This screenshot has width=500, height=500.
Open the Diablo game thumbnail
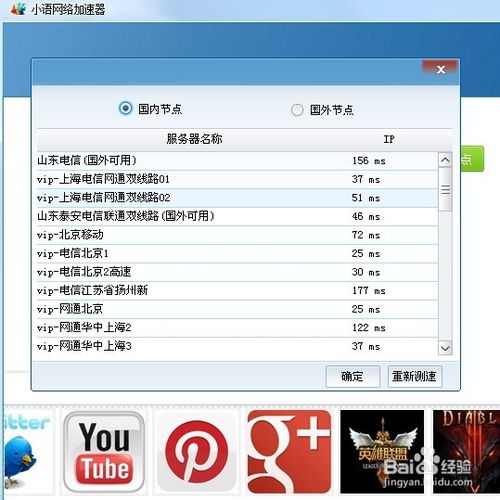pos(466,452)
